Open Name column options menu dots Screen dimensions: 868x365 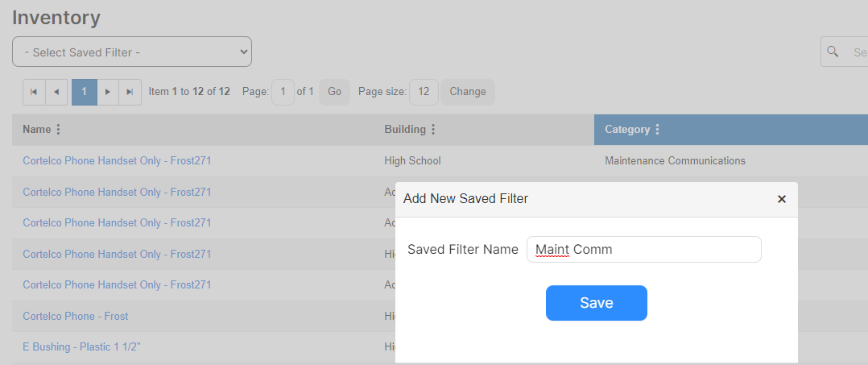point(58,130)
